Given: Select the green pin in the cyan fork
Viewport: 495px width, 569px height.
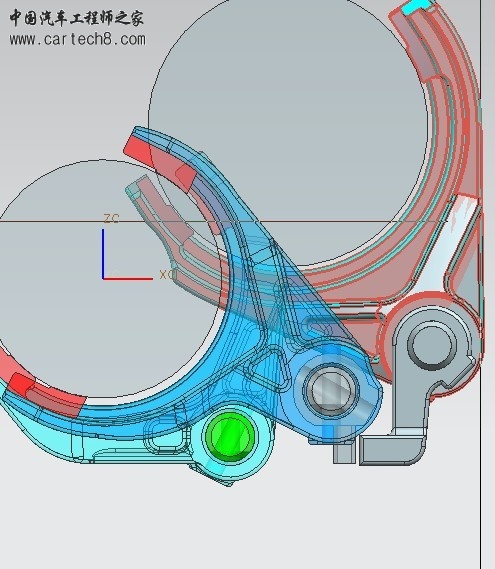Looking at the screenshot, I should point(230,436).
